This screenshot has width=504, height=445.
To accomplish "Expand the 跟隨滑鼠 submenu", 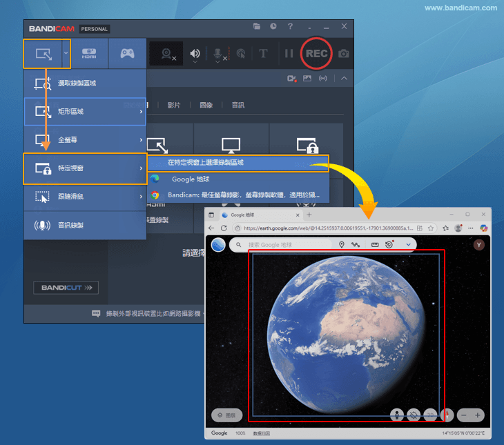I will click(85, 197).
